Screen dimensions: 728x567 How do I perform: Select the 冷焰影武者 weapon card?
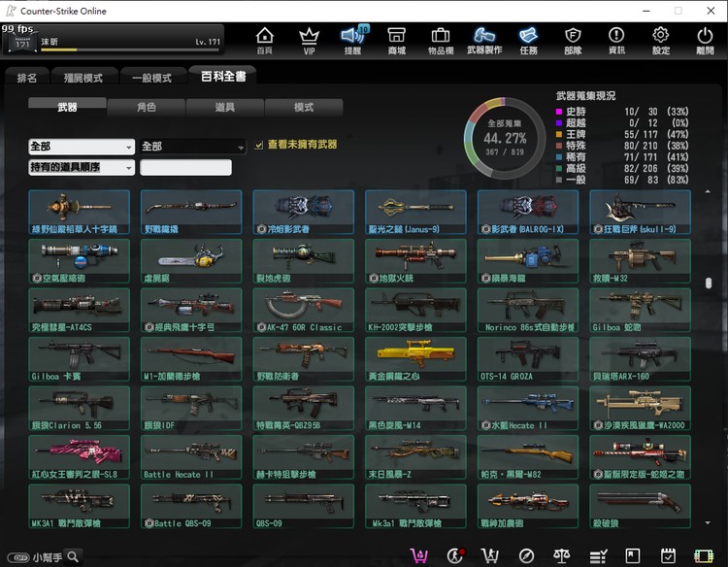pyautogui.click(x=303, y=212)
